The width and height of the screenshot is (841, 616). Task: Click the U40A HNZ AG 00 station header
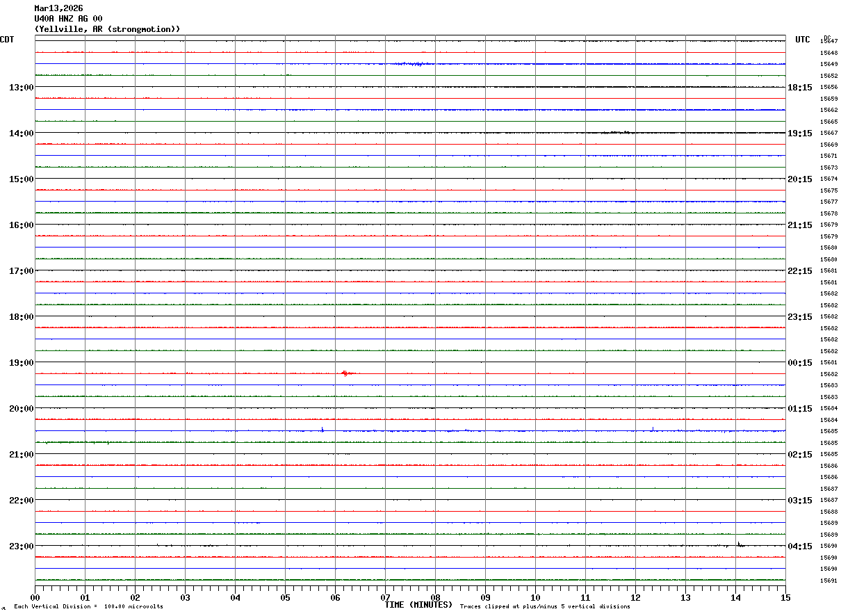(x=68, y=19)
